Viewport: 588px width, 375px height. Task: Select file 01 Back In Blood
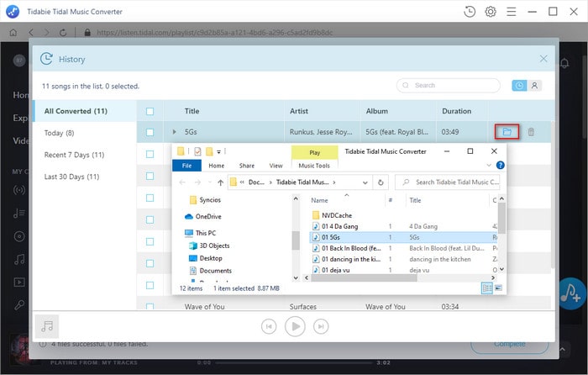[347, 248]
